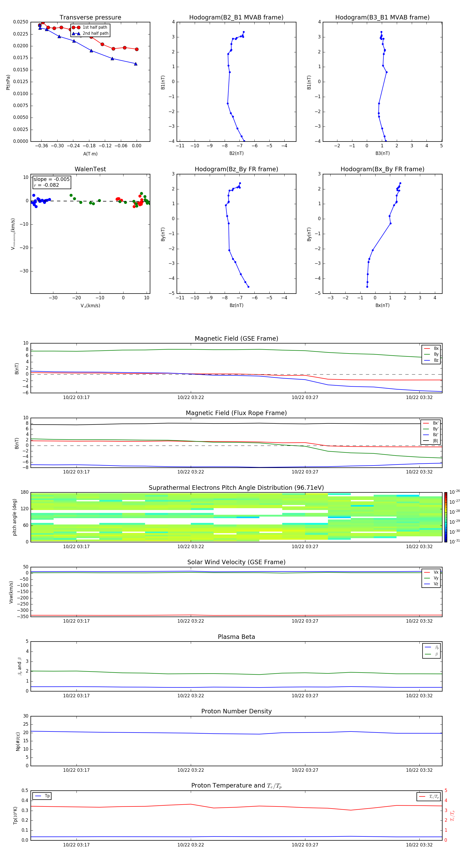
Task: Select the "1st half path" legend entry
Action: pyautogui.click(x=90, y=27)
